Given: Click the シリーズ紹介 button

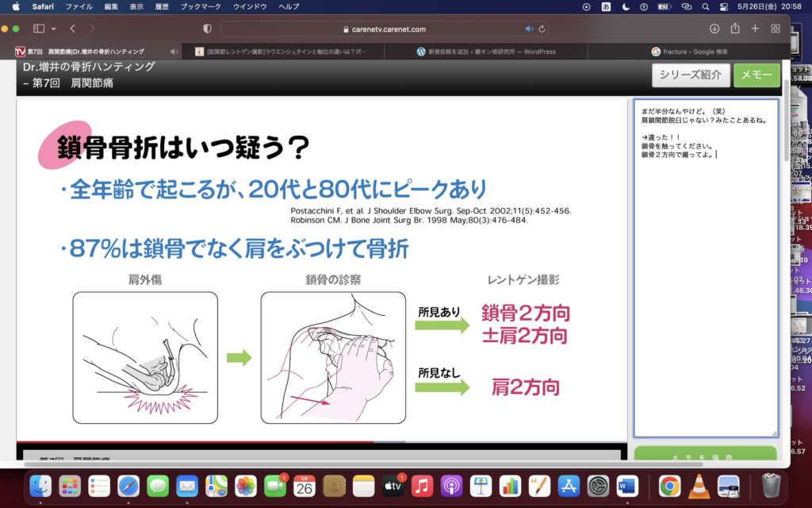Looking at the screenshot, I should [x=690, y=75].
